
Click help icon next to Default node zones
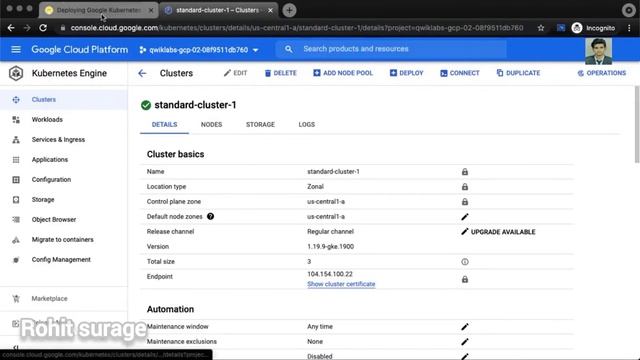211,216
